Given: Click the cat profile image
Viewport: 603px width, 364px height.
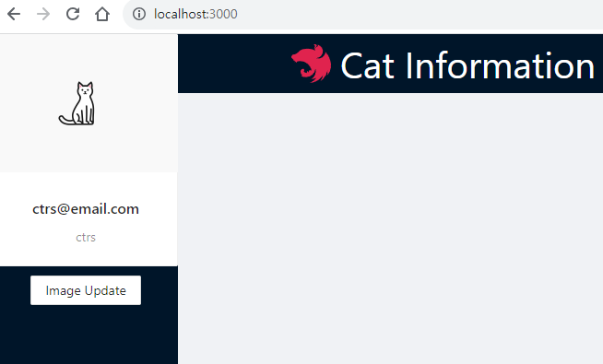Looking at the screenshot, I should pos(77,103).
